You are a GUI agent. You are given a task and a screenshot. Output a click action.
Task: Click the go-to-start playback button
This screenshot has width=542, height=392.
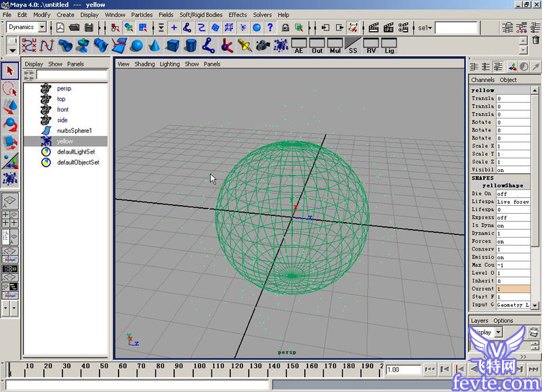point(430,370)
